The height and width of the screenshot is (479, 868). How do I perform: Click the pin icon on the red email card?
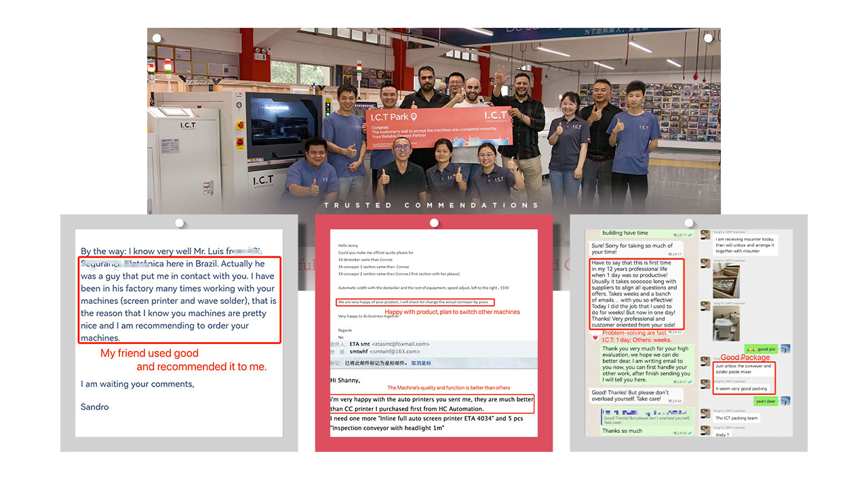(434, 223)
